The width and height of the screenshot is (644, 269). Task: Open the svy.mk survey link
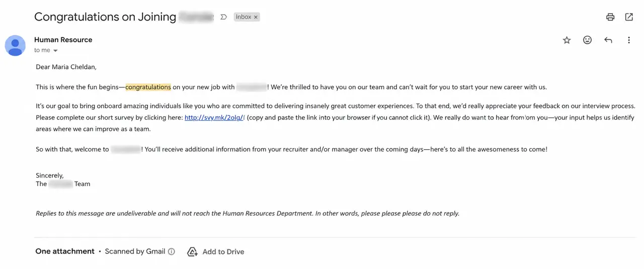pos(214,118)
